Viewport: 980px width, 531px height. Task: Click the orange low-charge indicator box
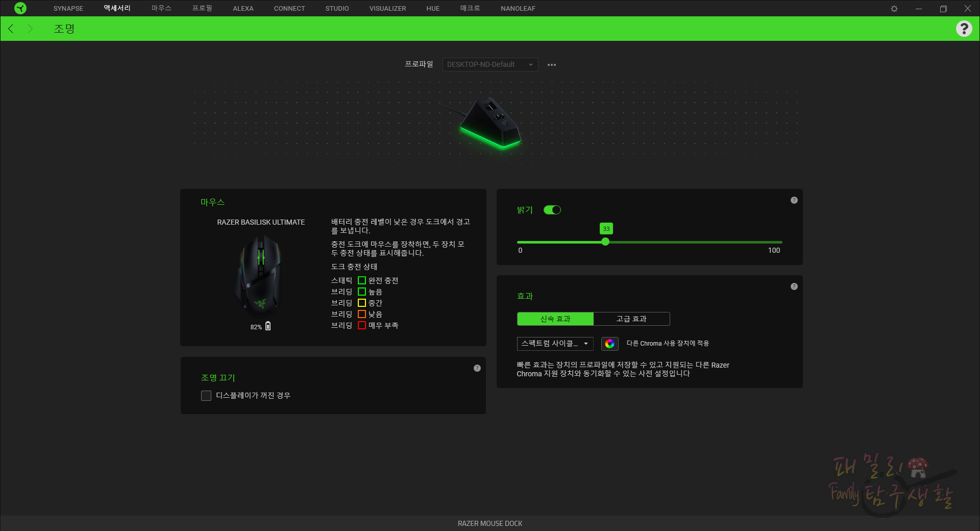(x=362, y=314)
